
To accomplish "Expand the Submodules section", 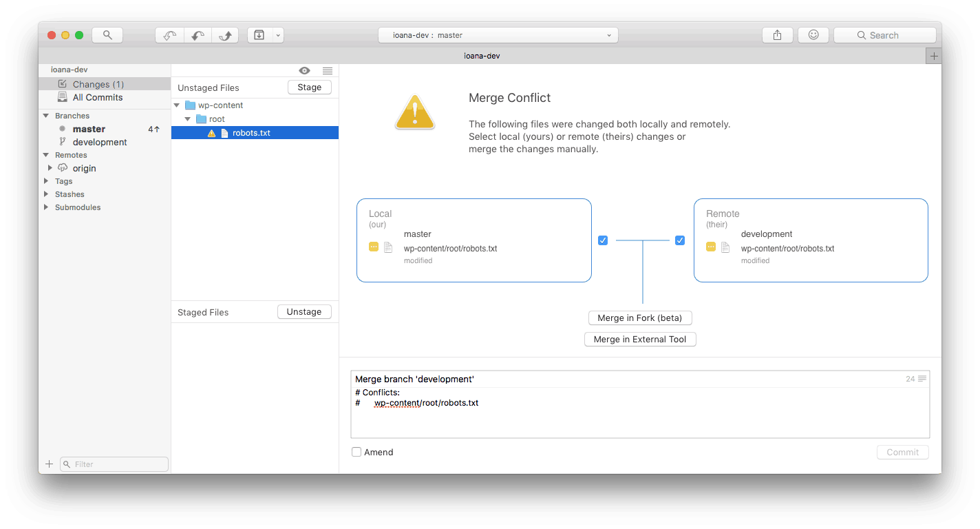I will (x=46, y=207).
